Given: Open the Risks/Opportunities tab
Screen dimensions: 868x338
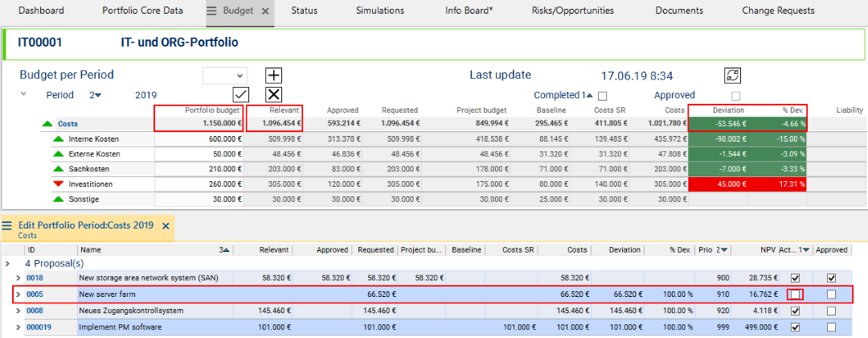Looking at the screenshot, I should pos(572,11).
